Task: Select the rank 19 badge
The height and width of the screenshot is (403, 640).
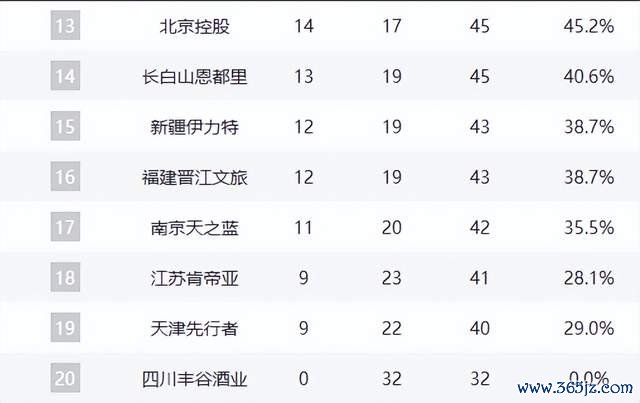Action: [x=65, y=327]
